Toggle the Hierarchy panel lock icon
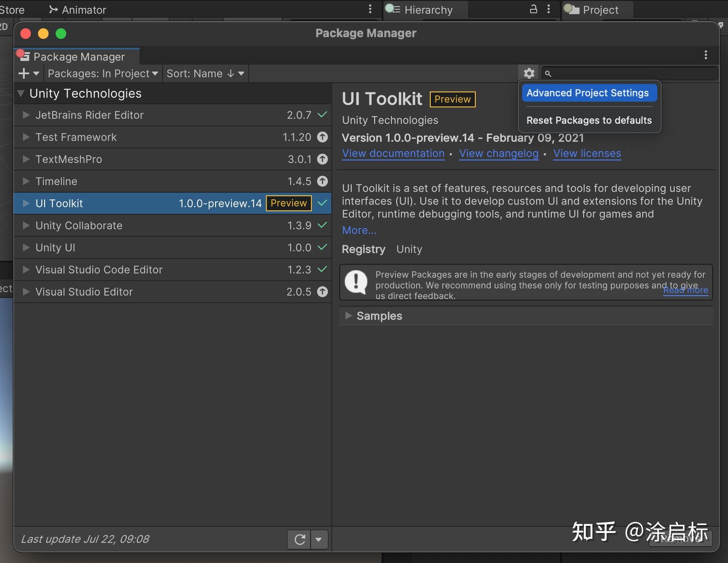 [x=534, y=9]
